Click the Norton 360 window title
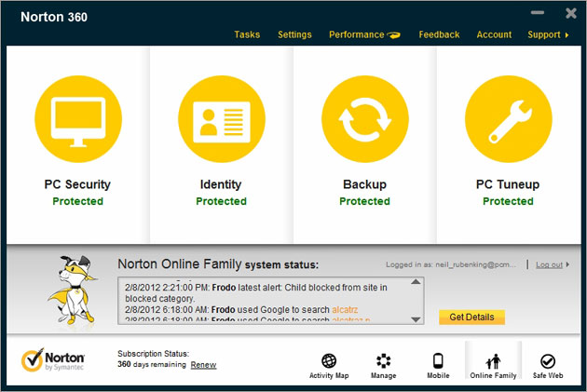Screen dimensions: 587x392 54,17
